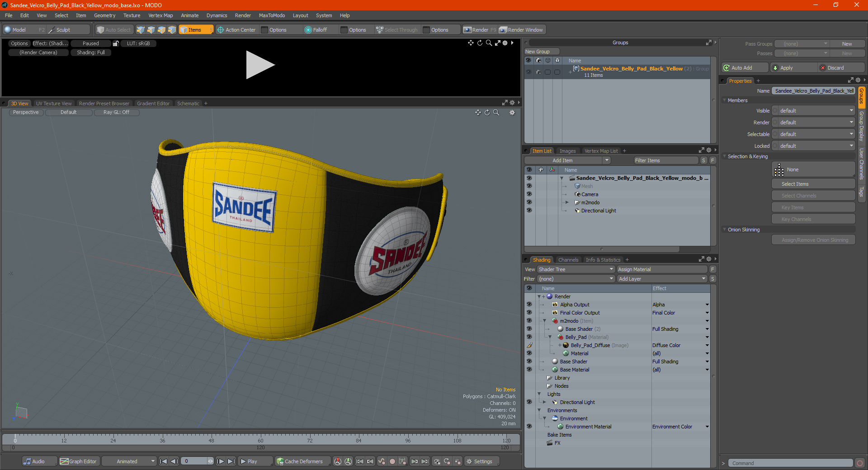Click the Discard button
Viewport: 868px width, 470px height.
[x=841, y=68]
